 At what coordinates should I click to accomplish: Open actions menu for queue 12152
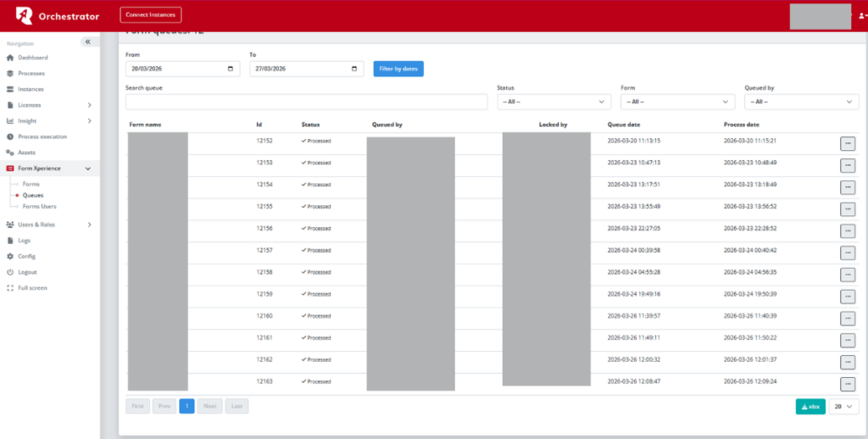point(847,143)
